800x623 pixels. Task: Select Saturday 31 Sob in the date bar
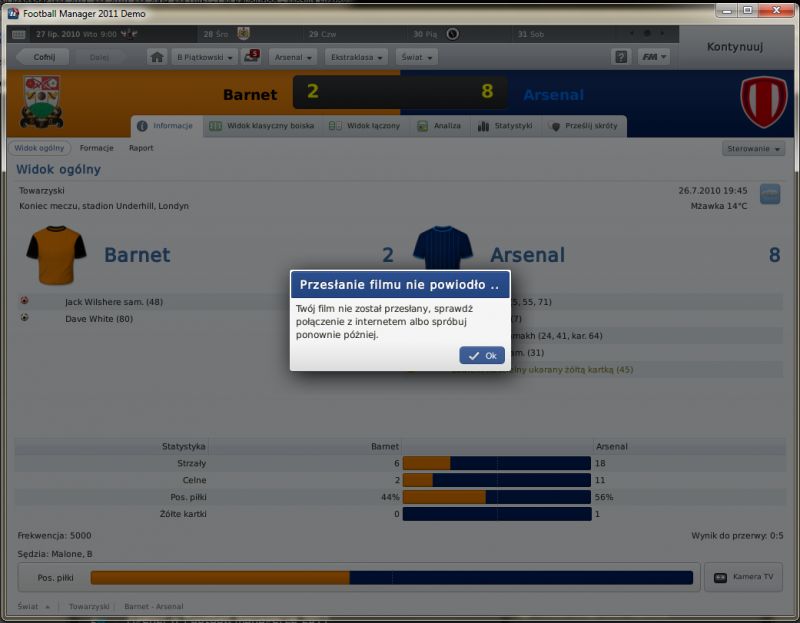[531, 34]
